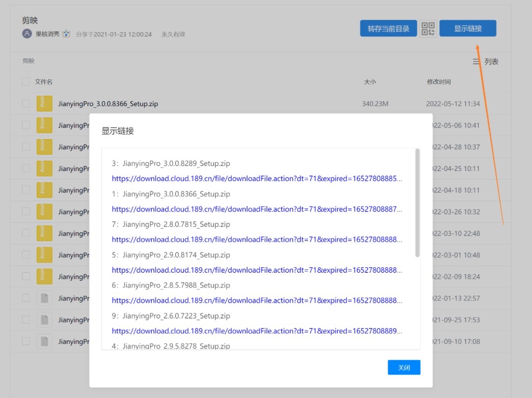
Task: Click the list view icon
Action: click(x=476, y=62)
